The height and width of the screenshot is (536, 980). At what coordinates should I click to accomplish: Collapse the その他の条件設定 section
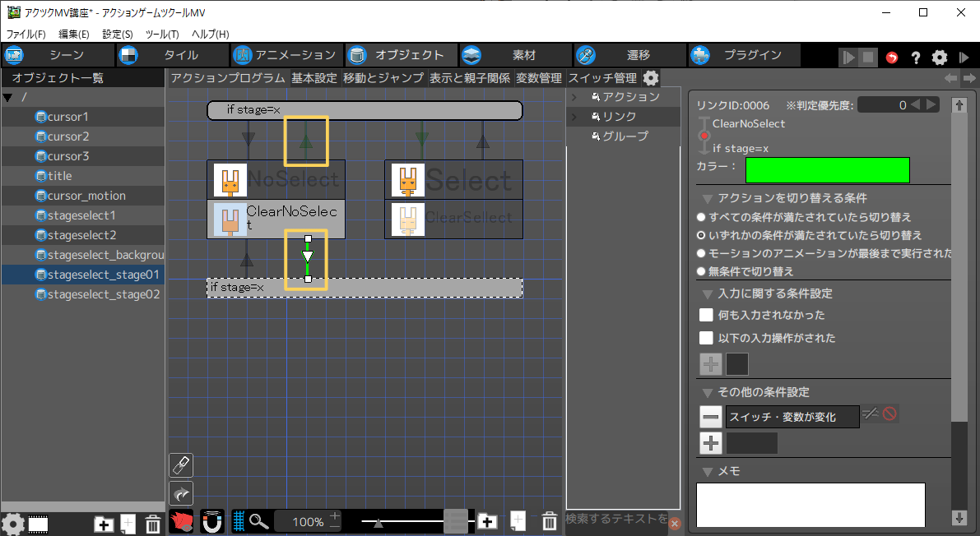707,392
